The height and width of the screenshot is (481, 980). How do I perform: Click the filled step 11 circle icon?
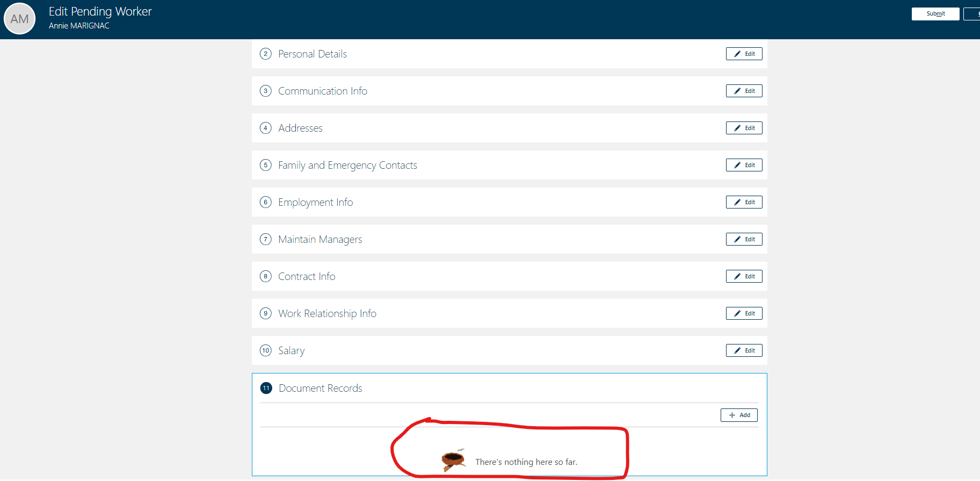(x=266, y=388)
